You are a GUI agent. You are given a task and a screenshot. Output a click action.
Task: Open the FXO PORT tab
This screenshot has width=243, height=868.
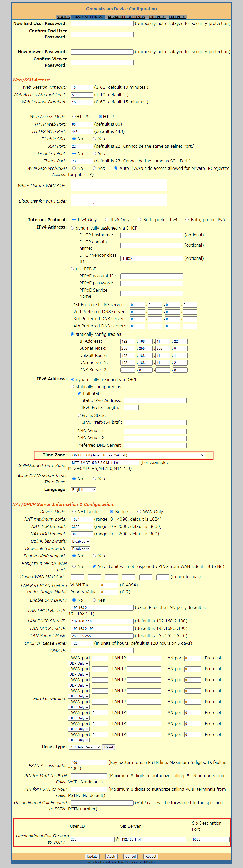pos(177,17)
